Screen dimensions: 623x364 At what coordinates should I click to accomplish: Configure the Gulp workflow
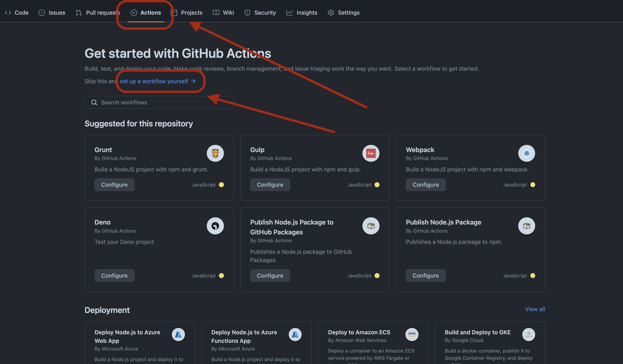pos(270,184)
